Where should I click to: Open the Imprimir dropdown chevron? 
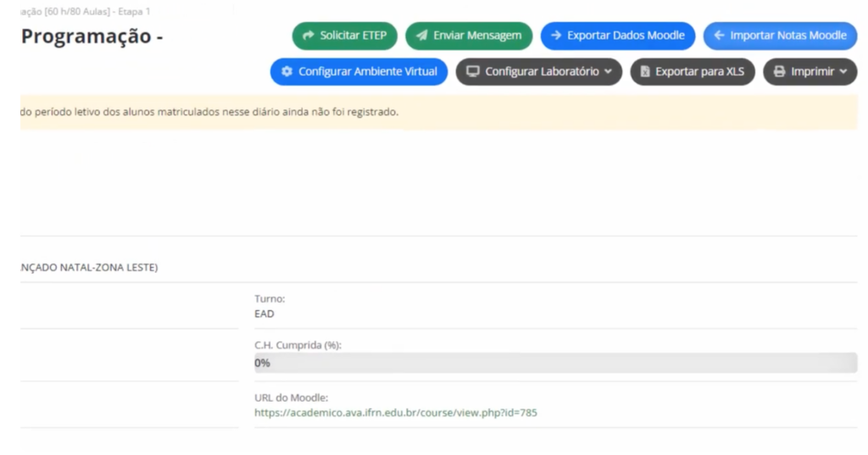pyautogui.click(x=843, y=72)
